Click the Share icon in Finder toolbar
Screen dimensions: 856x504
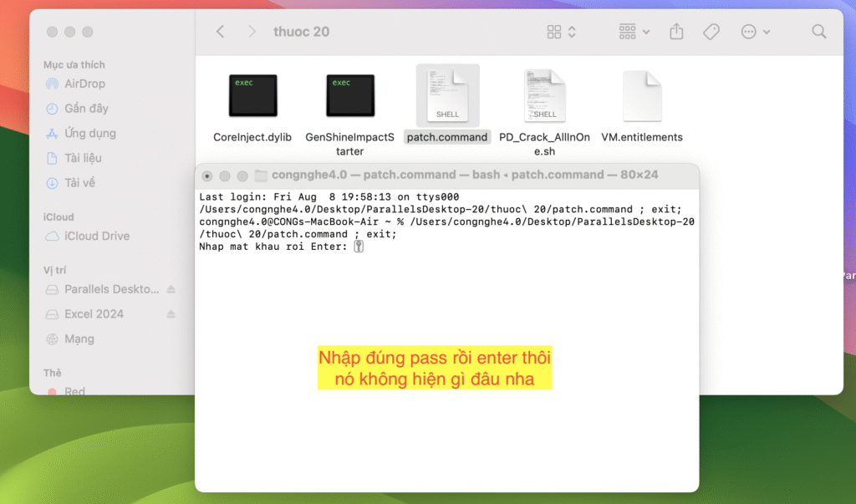[x=676, y=32]
